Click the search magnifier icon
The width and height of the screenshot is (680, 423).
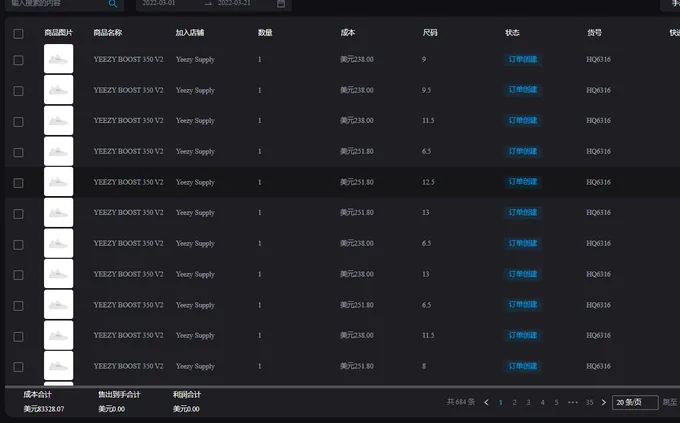click(113, 4)
